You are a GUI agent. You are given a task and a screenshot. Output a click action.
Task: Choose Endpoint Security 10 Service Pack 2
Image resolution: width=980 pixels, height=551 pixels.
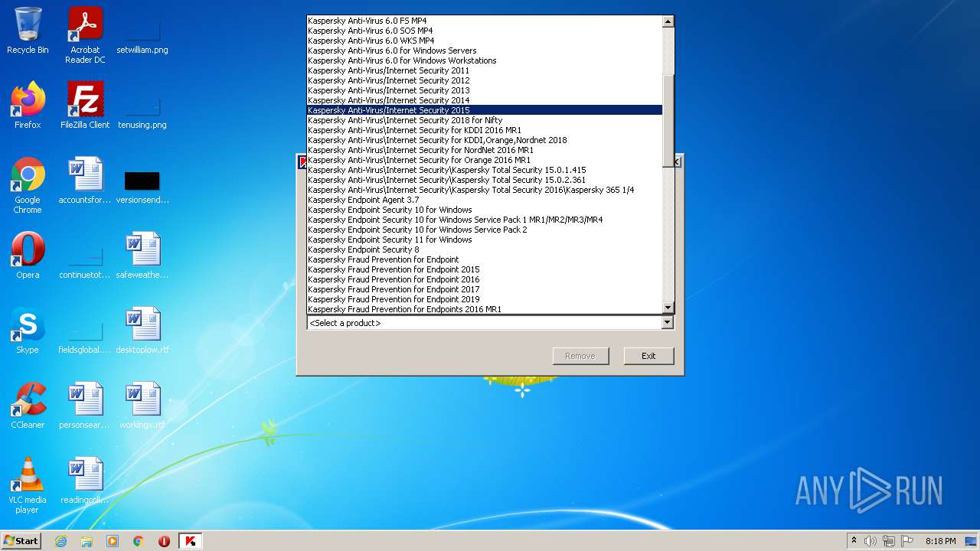point(485,230)
